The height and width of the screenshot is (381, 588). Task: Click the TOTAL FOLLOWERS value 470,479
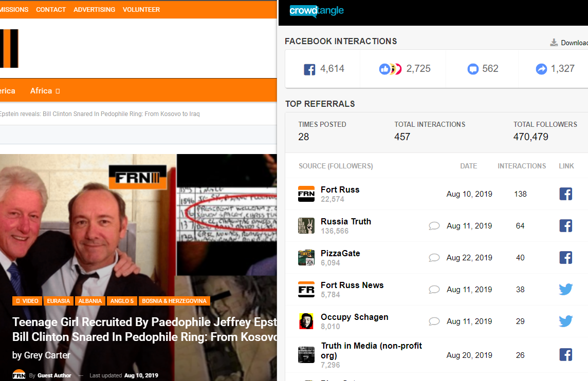coord(530,137)
